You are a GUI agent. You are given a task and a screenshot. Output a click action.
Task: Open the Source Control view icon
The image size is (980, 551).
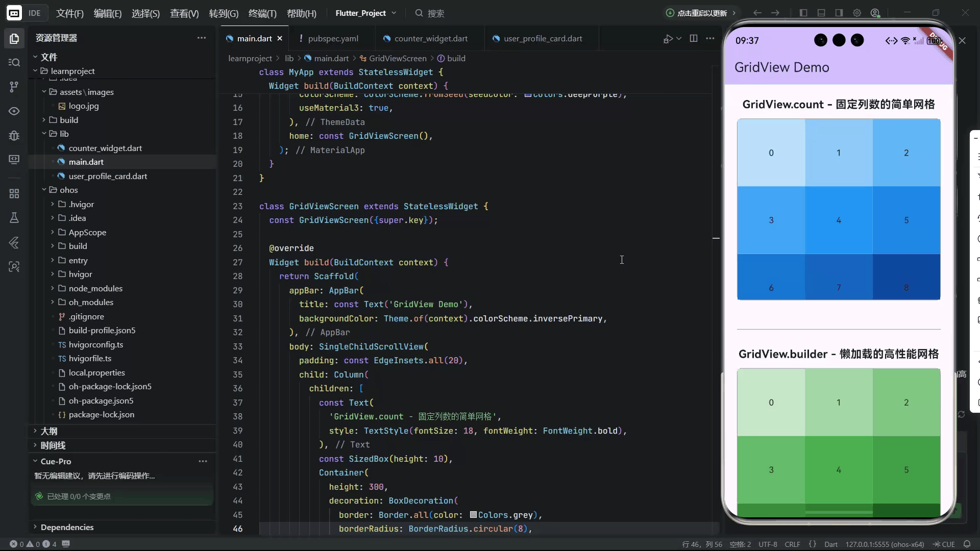[14, 87]
